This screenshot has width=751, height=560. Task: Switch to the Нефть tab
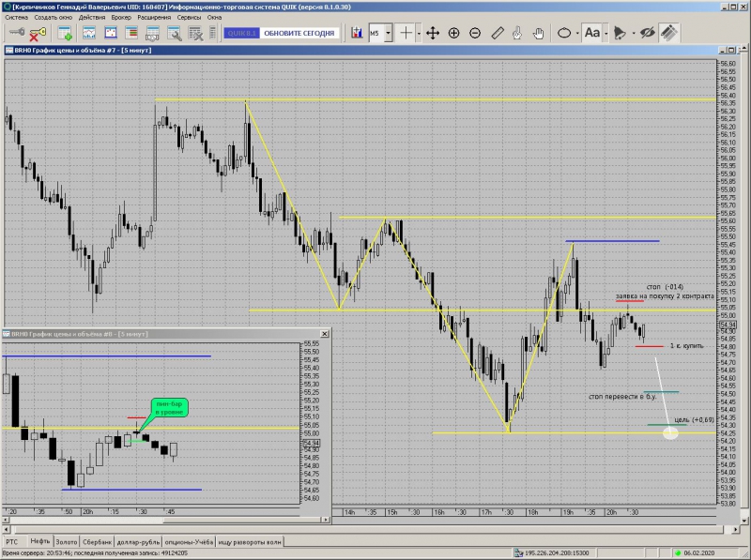pyautogui.click(x=39, y=541)
